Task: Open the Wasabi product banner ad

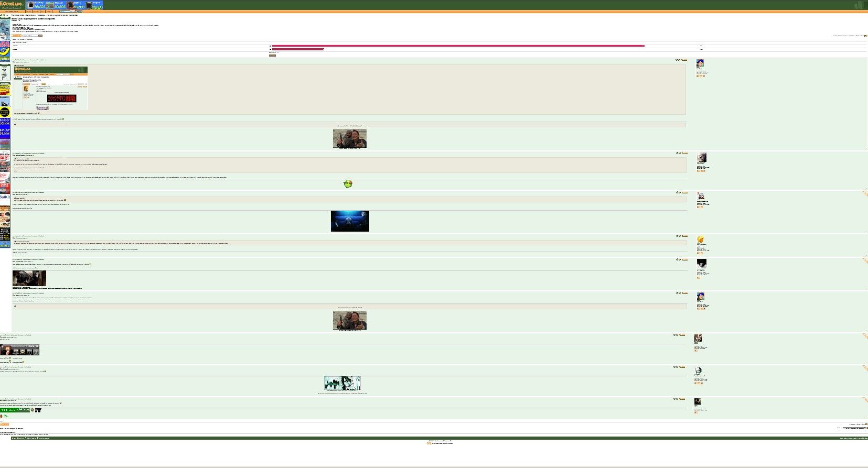Action: click(x=56, y=5)
